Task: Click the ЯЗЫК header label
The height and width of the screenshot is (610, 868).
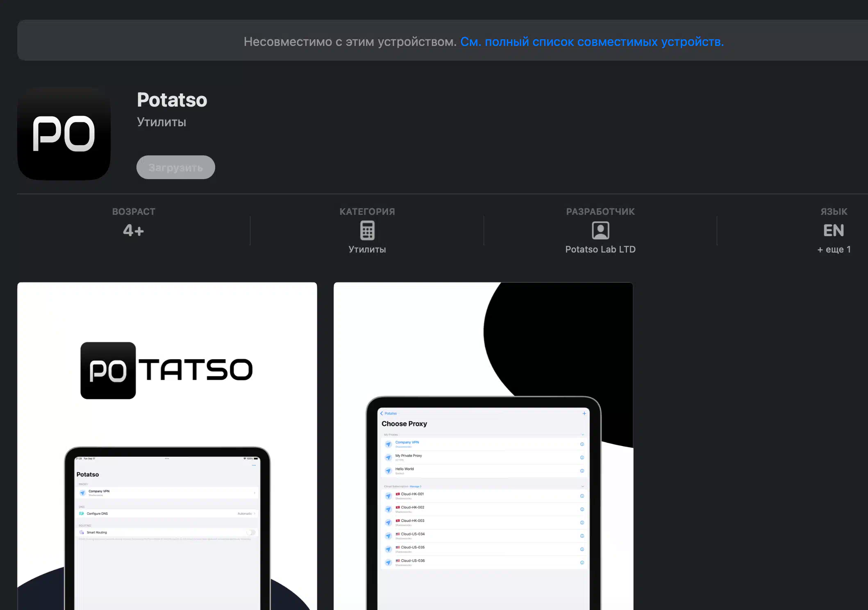Action: (834, 212)
